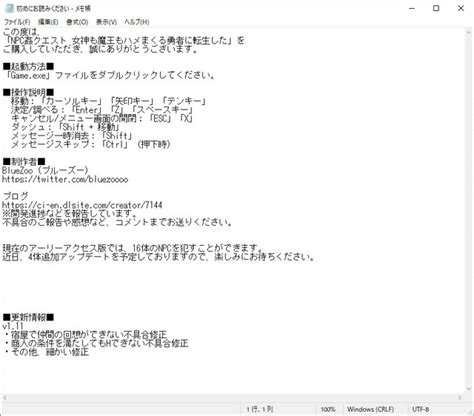Close the Notepad window

(x=461, y=8)
